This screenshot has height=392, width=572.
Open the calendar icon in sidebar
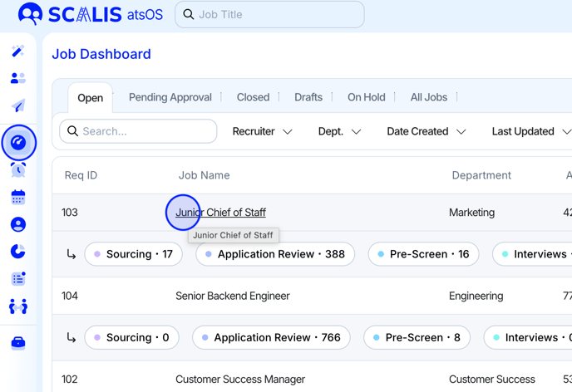click(x=18, y=197)
